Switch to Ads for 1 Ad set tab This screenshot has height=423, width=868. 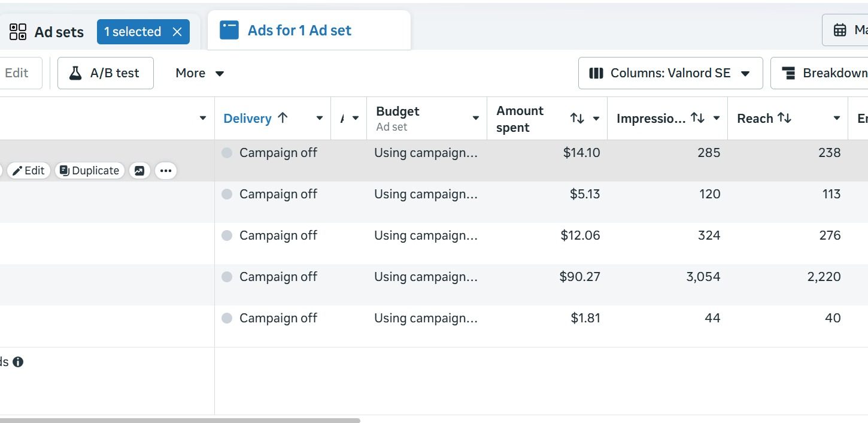point(309,31)
